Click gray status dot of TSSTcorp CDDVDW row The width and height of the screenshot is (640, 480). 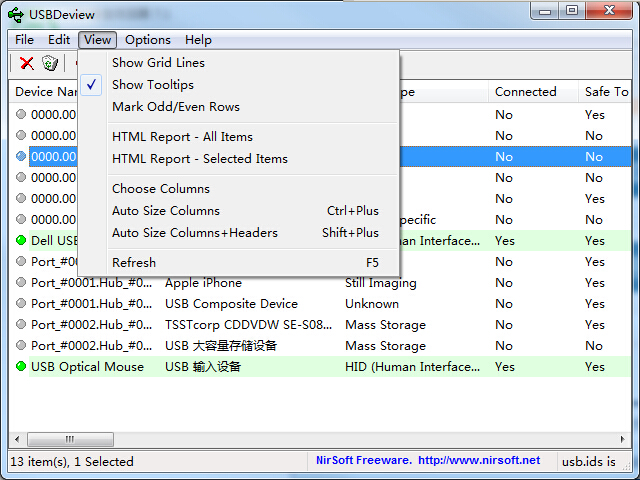(21, 325)
